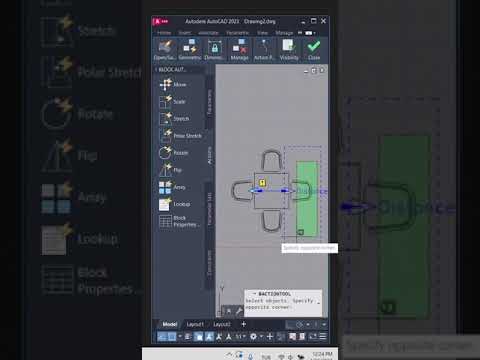Select the Flip action tool
Image resolution: width=480 pixels, height=360 pixels.
click(170, 170)
